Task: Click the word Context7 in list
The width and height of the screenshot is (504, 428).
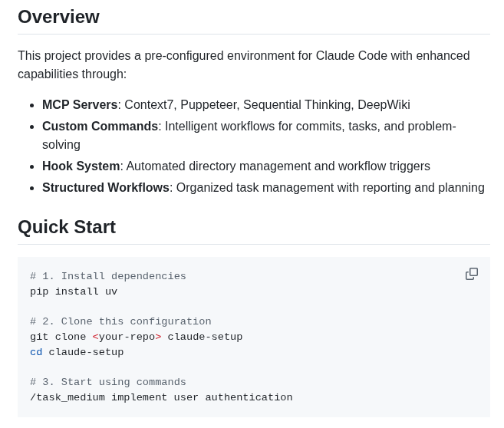Action: pyautogui.click(x=150, y=105)
